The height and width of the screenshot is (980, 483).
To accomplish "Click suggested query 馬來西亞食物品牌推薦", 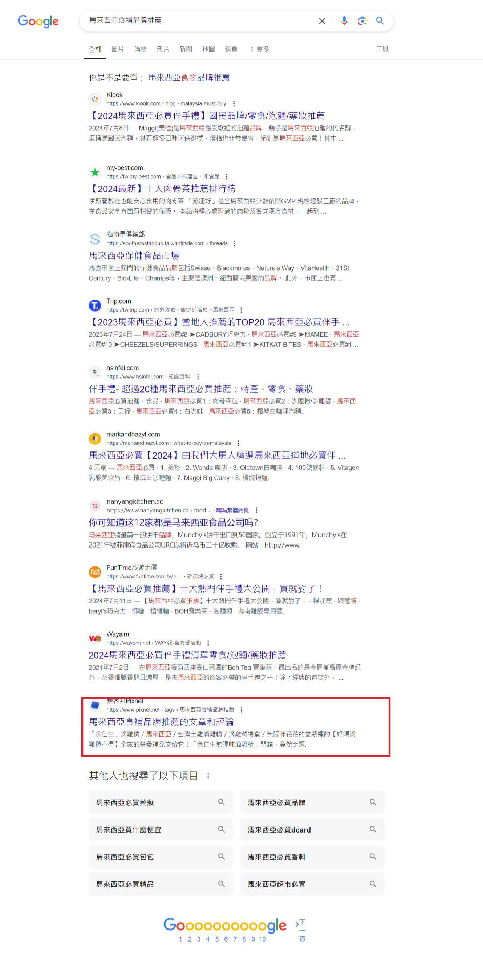I will (188, 78).
